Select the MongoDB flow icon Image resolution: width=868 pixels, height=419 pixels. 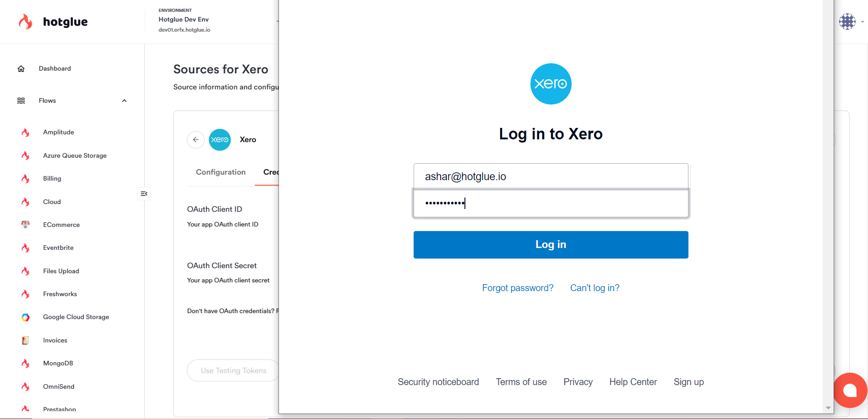pyautogui.click(x=26, y=364)
